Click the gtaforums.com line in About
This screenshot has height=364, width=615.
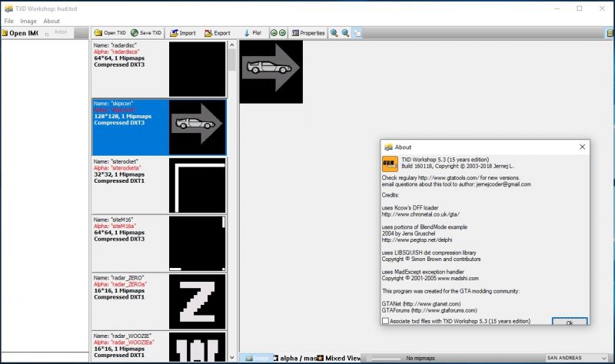point(429,310)
